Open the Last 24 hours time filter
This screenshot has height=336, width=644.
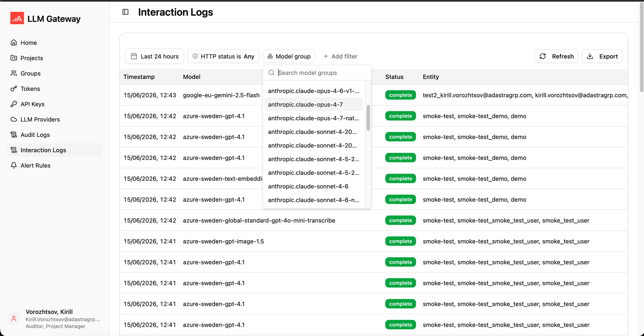pos(154,56)
